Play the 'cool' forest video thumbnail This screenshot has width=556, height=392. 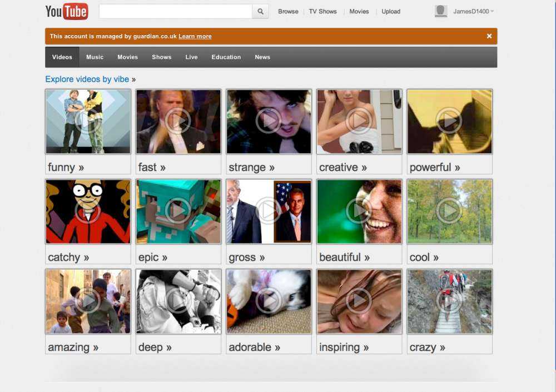pyautogui.click(x=449, y=211)
